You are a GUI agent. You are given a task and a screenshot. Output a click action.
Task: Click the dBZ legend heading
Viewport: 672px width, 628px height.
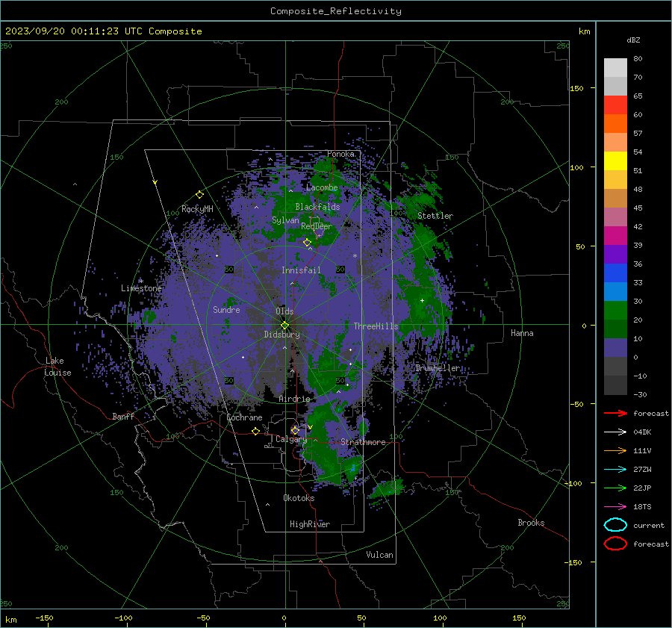click(633, 40)
